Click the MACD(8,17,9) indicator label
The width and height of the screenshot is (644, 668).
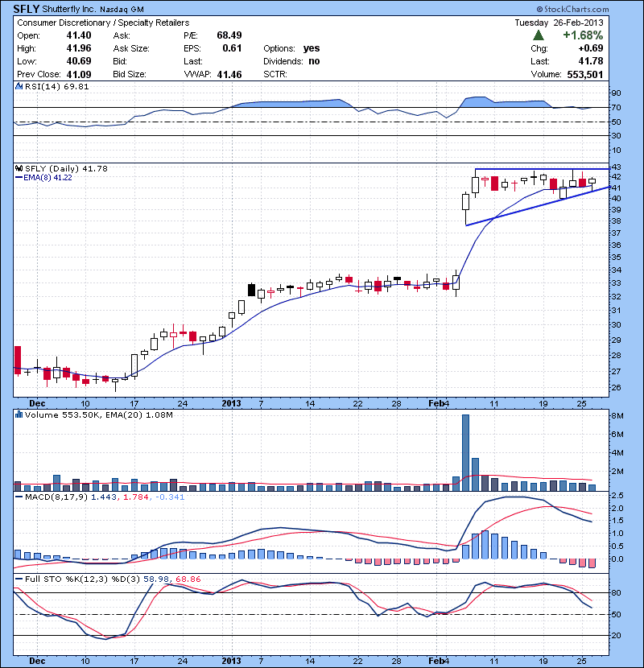coord(56,497)
